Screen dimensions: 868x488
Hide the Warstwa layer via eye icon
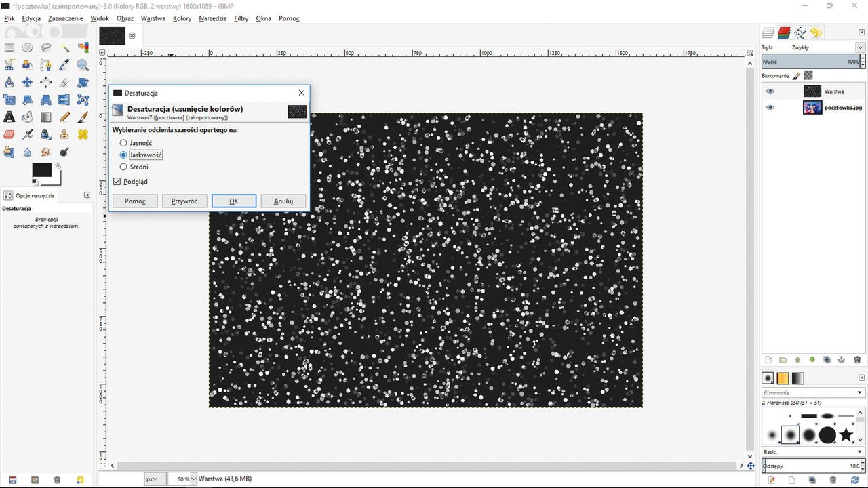click(770, 91)
